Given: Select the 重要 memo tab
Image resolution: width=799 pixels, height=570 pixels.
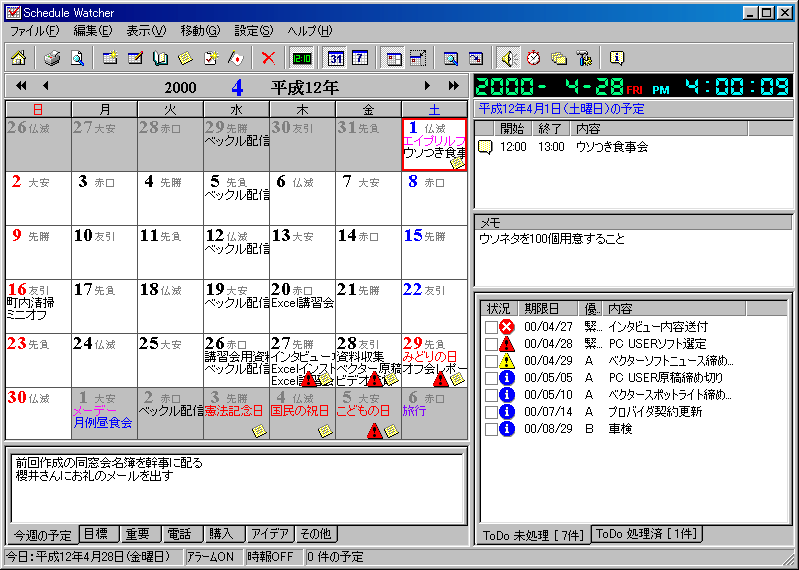Looking at the screenshot, I should tap(138, 533).
